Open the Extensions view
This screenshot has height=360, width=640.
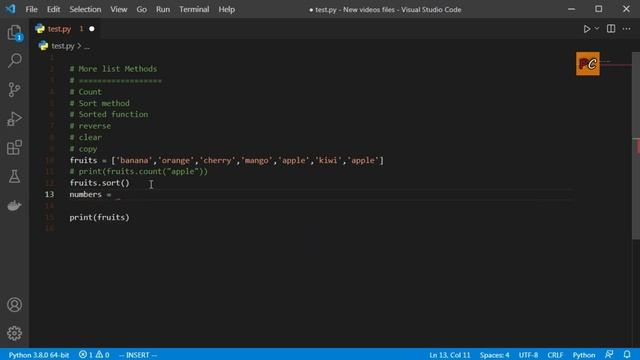[x=14, y=147]
